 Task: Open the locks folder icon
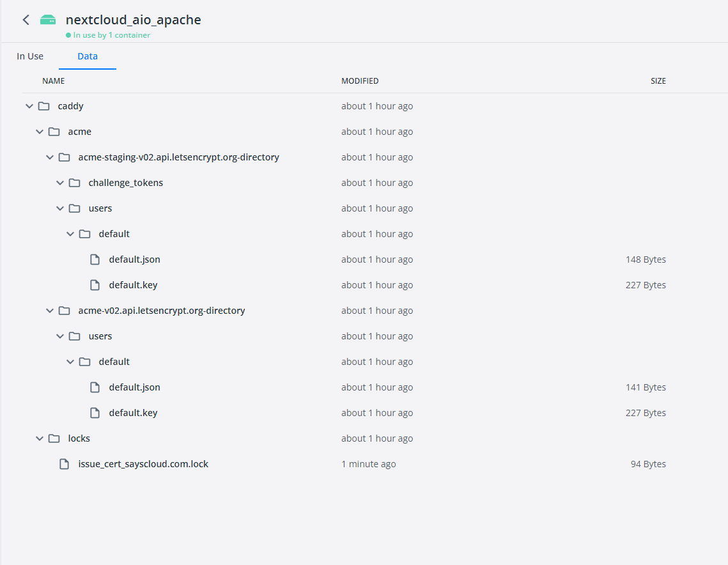(54, 438)
